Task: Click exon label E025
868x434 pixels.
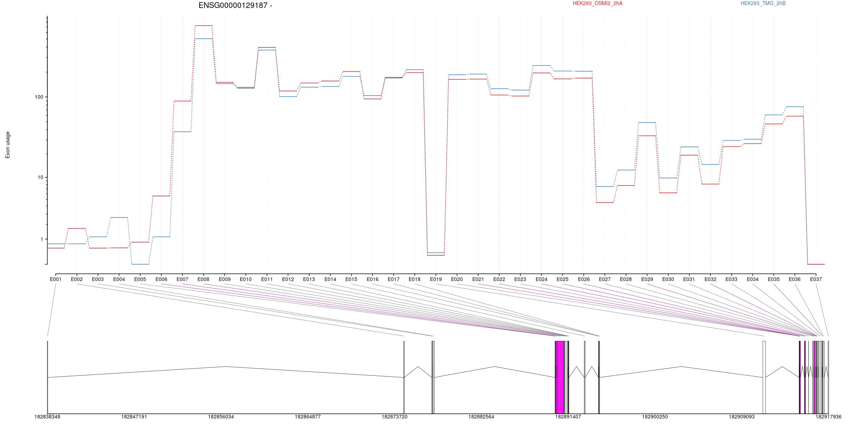Action: 562,279
